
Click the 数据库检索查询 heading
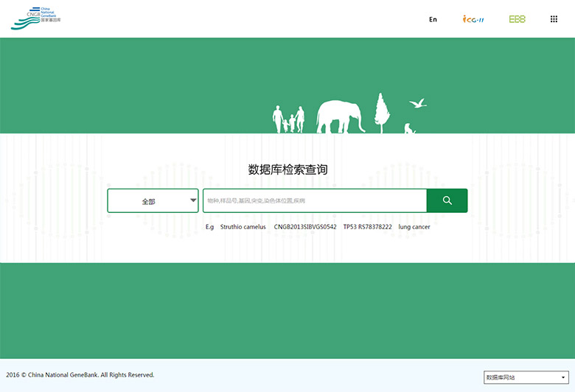pyautogui.click(x=287, y=169)
